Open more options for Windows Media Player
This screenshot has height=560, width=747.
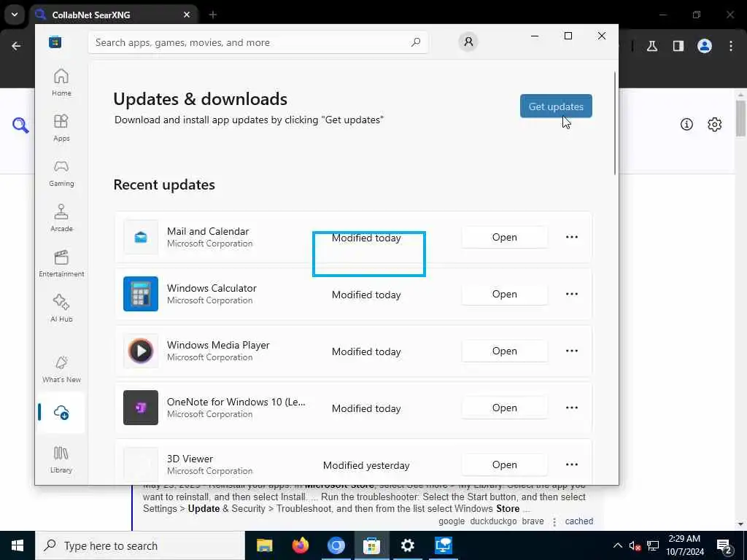pyautogui.click(x=572, y=351)
